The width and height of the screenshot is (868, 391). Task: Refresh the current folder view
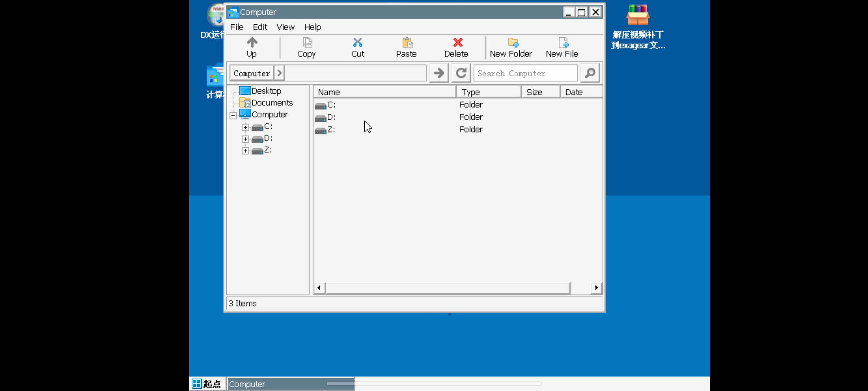click(461, 73)
